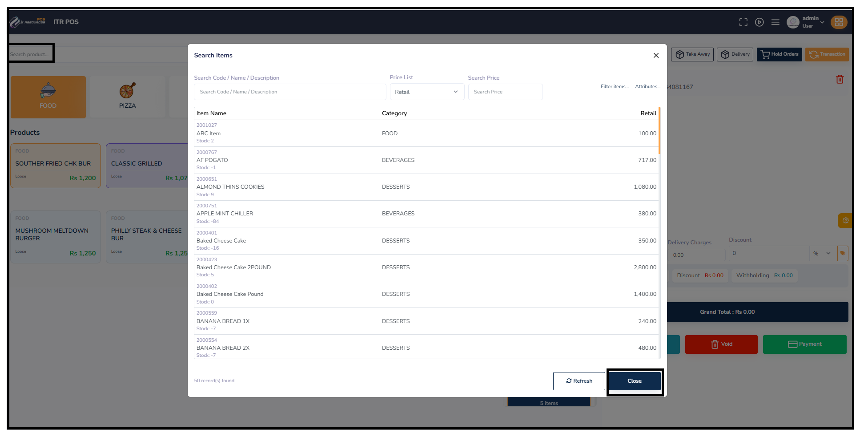Viewport: 868px width, 445px height.
Task: Click the Filter items link
Action: point(615,87)
